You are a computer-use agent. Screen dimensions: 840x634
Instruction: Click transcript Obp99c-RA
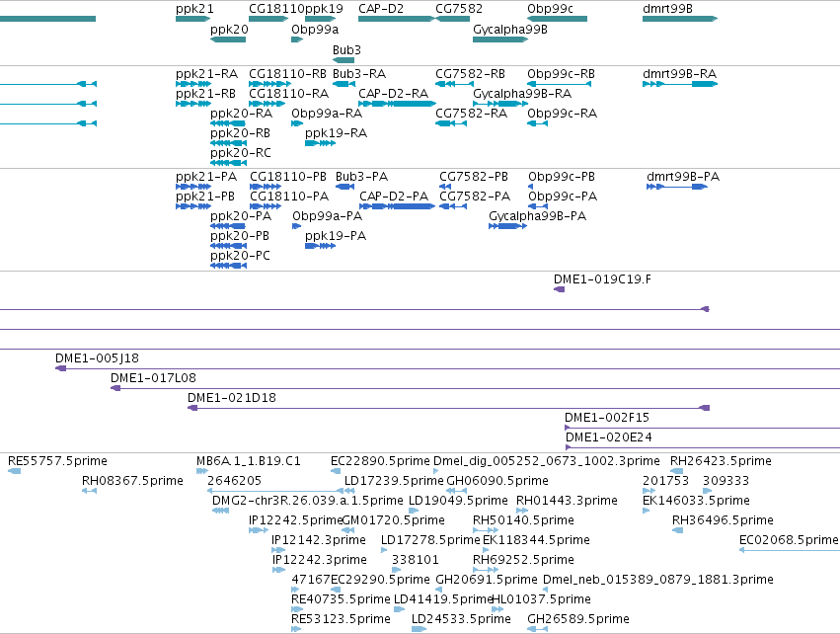point(537,123)
